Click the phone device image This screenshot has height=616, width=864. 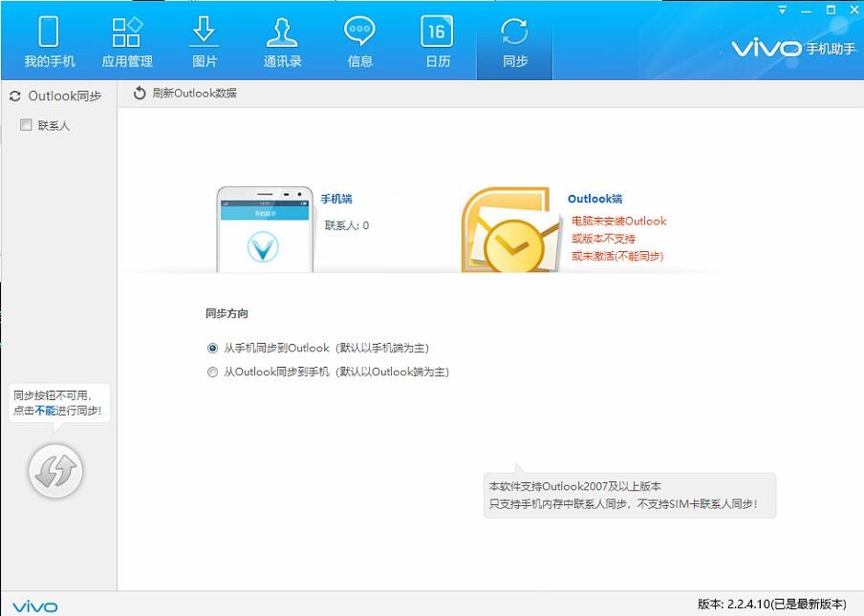pos(265,229)
